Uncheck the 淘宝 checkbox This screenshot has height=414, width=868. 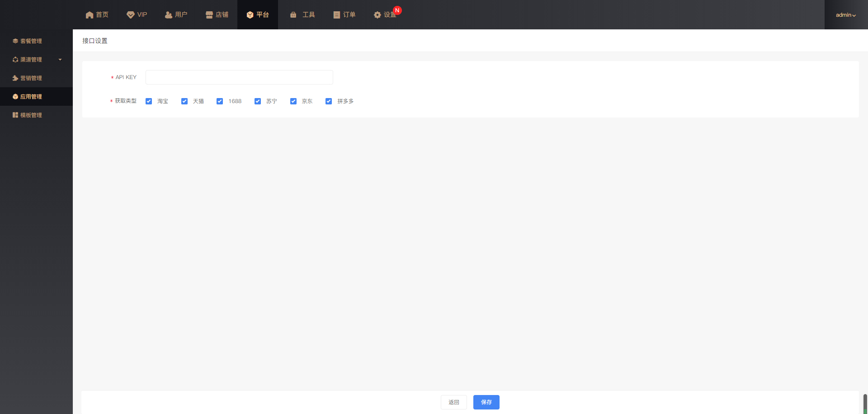coord(149,101)
